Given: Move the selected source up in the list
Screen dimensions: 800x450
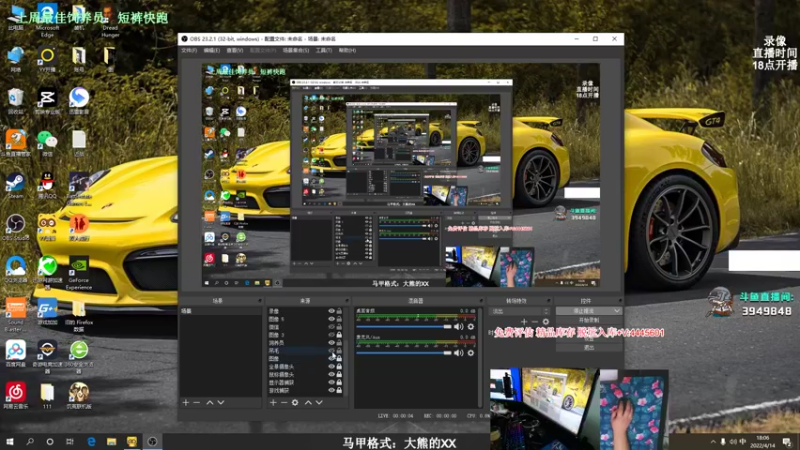Looking at the screenshot, I should point(308,403).
